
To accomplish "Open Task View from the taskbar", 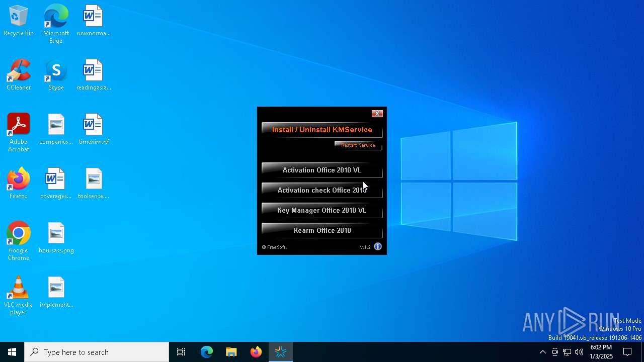I will click(181, 352).
